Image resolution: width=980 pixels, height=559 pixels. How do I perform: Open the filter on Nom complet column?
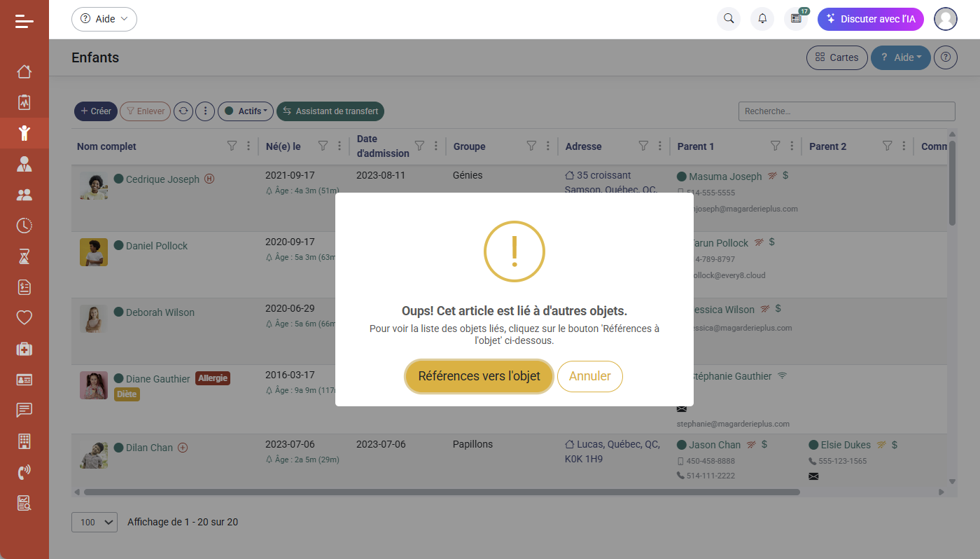[x=232, y=146]
